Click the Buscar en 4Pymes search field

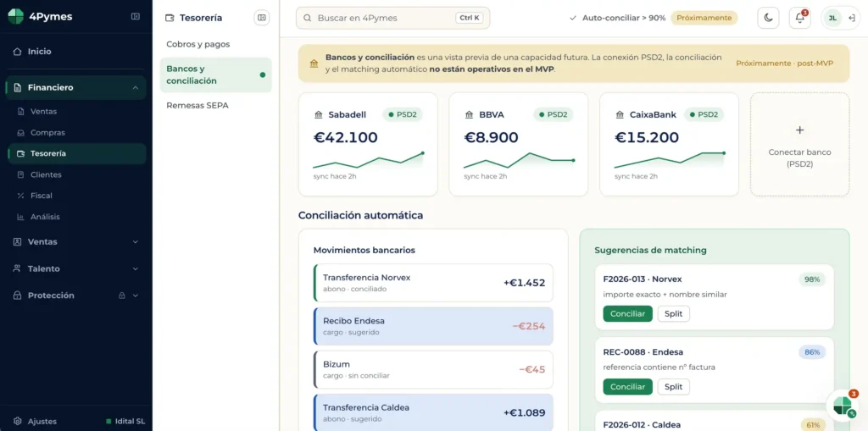393,18
